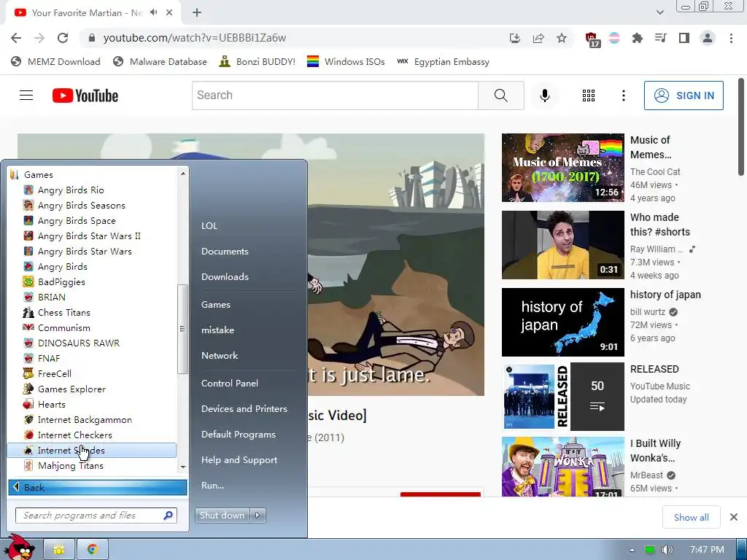Go Back in the Start menu
Image resolution: width=747 pixels, height=560 pixels.
[98, 487]
